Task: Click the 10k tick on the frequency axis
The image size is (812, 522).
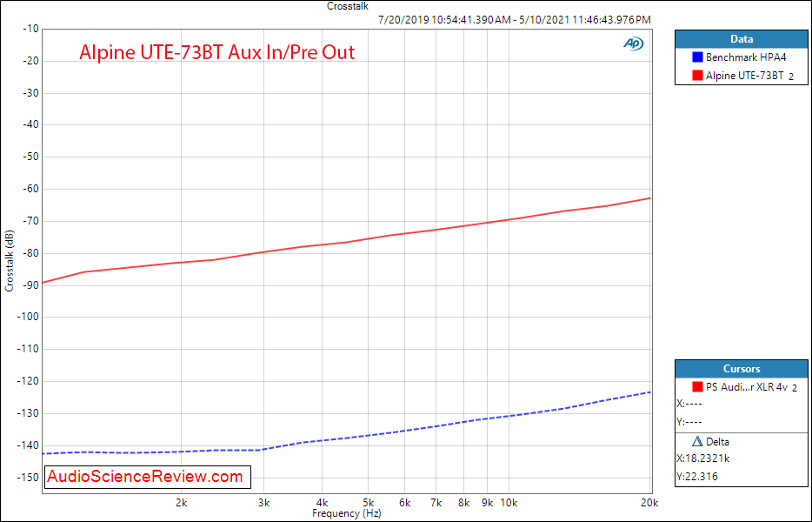Action: click(509, 503)
